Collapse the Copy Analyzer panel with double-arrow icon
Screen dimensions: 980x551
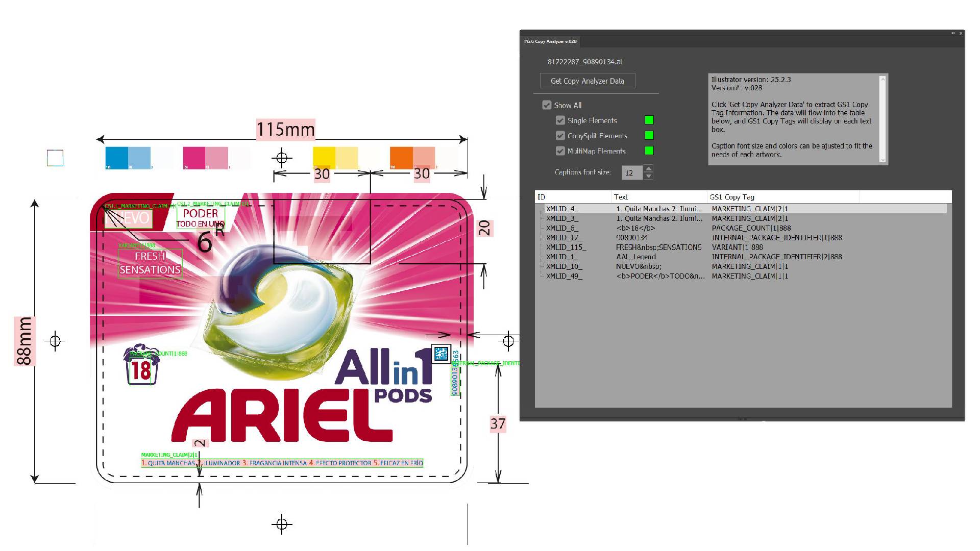pyautogui.click(x=952, y=33)
